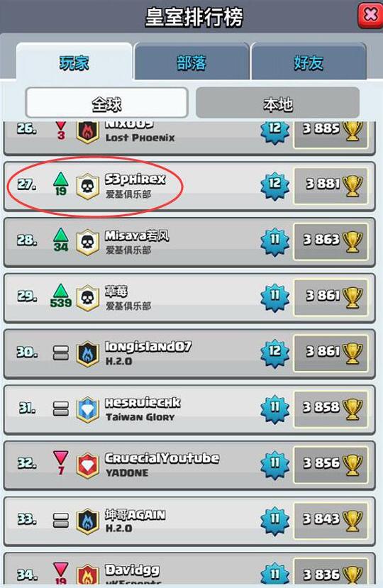The height and width of the screenshot is (588, 383).
Task: Click S3pHiRex's skull clan badge
Action: point(87,186)
